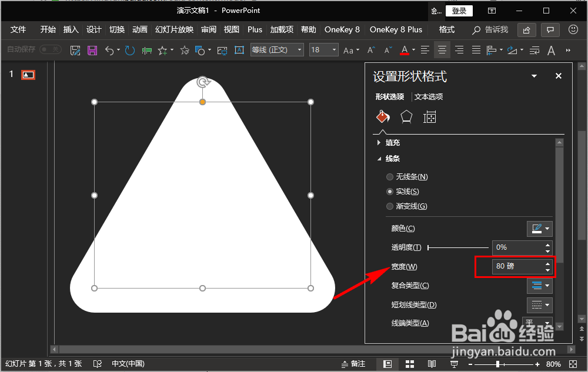The height and width of the screenshot is (372, 588).
Task: Undo the last action
Action: click(x=109, y=50)
